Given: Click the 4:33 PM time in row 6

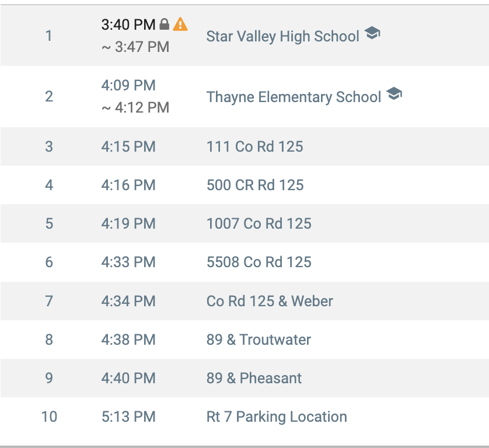Looking at the screenshot, I should click(x=128, y=262).
